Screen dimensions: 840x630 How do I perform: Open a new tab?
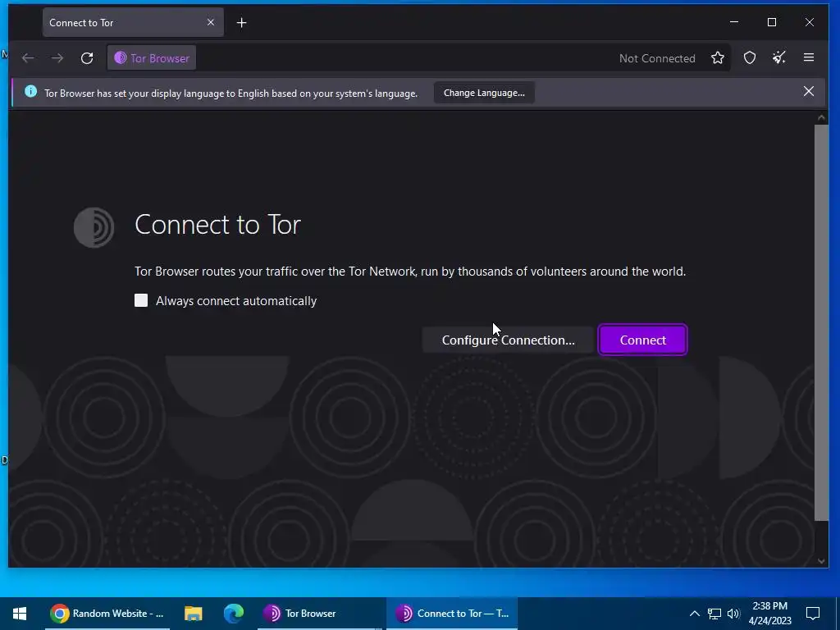(242, 22)
